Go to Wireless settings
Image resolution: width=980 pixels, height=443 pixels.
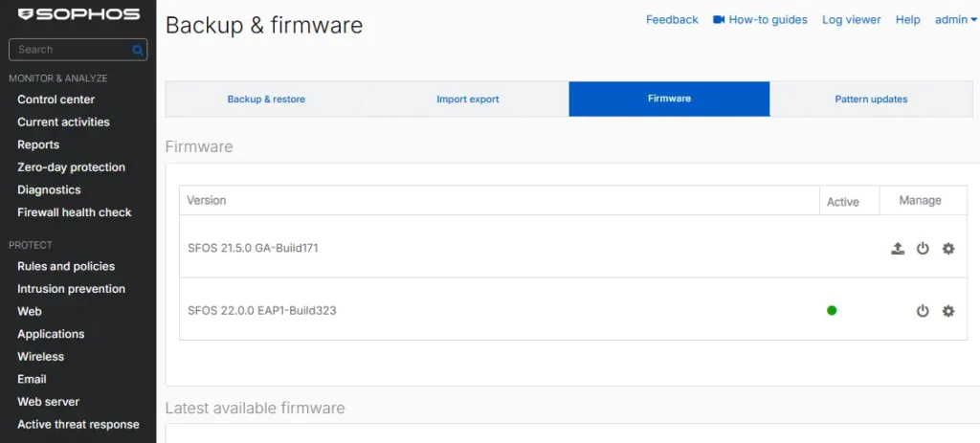tap(40, 356)
